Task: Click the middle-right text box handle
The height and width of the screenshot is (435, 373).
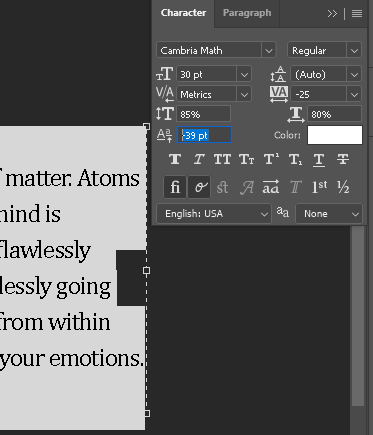Action: (146, 270)
